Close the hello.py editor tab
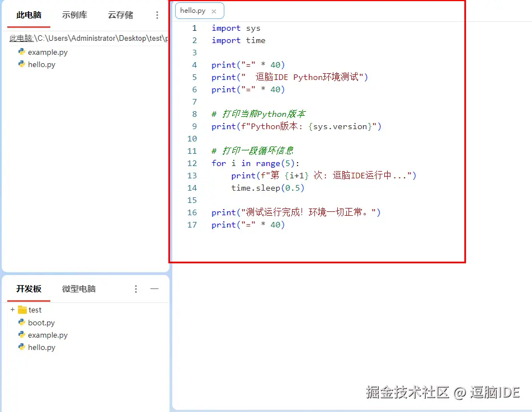532x412 pixels. point(214,11)
